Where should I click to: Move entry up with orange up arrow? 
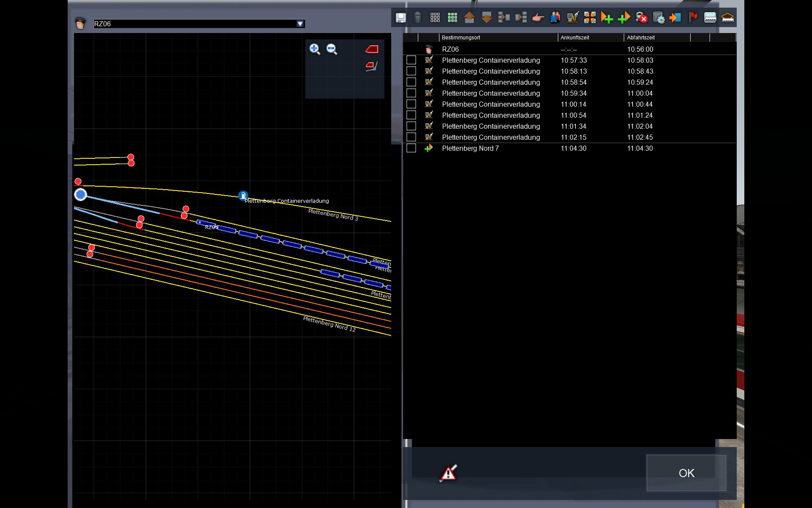[469, 18]
